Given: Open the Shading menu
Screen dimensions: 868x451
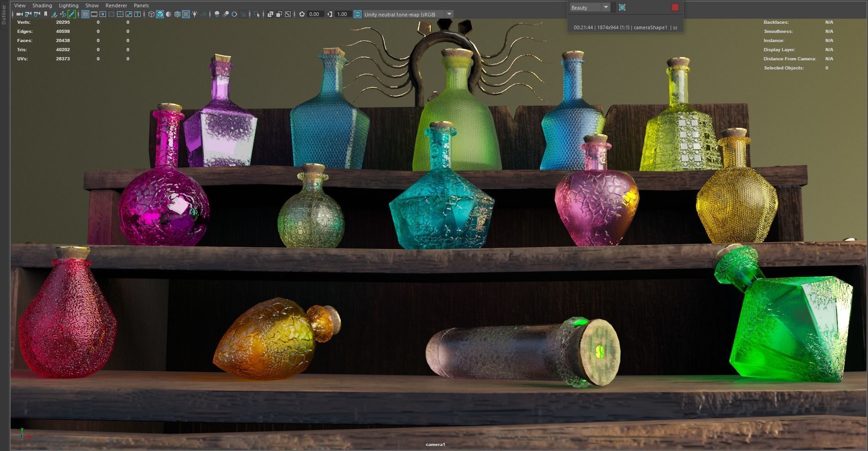Looking at the screenshot, I should 42,5.
